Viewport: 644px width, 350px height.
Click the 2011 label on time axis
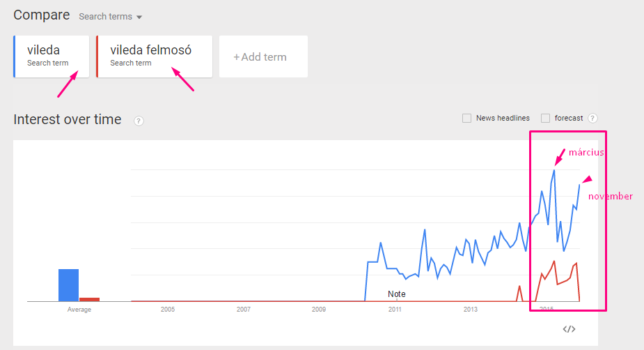(x=395, y=310)
